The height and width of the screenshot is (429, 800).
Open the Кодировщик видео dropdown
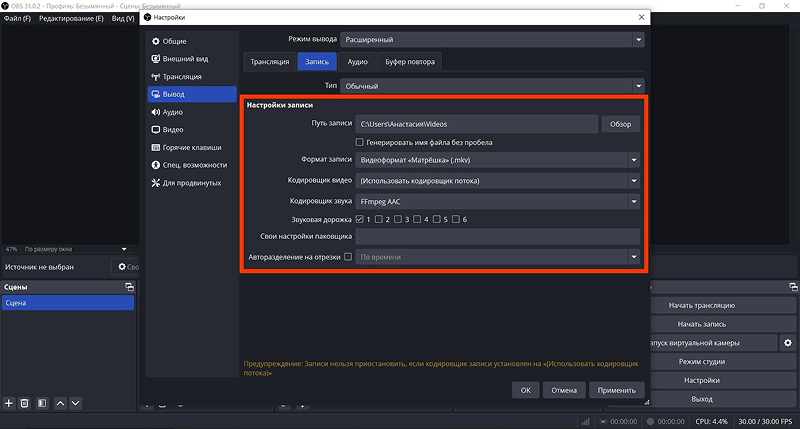click(497, 181)
